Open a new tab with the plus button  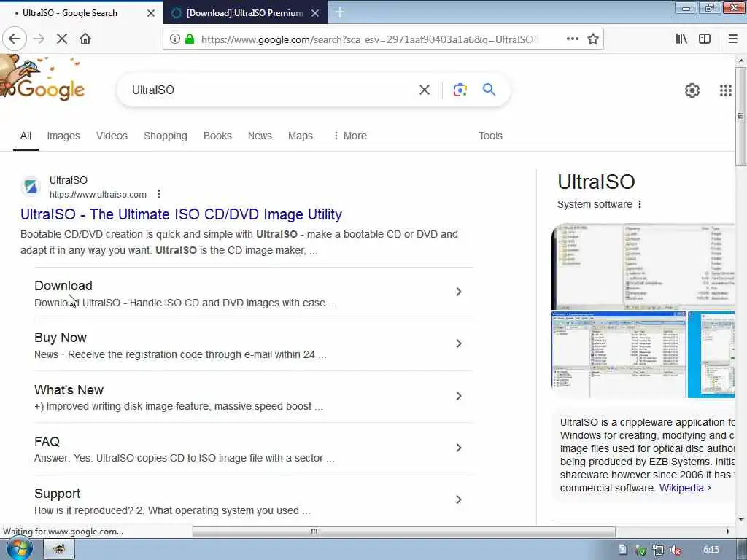[x=340, y=12]
